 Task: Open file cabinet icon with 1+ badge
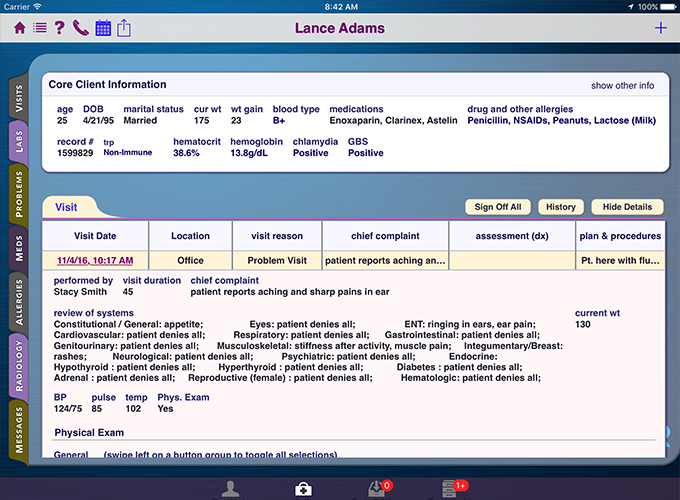coord(454,488)
